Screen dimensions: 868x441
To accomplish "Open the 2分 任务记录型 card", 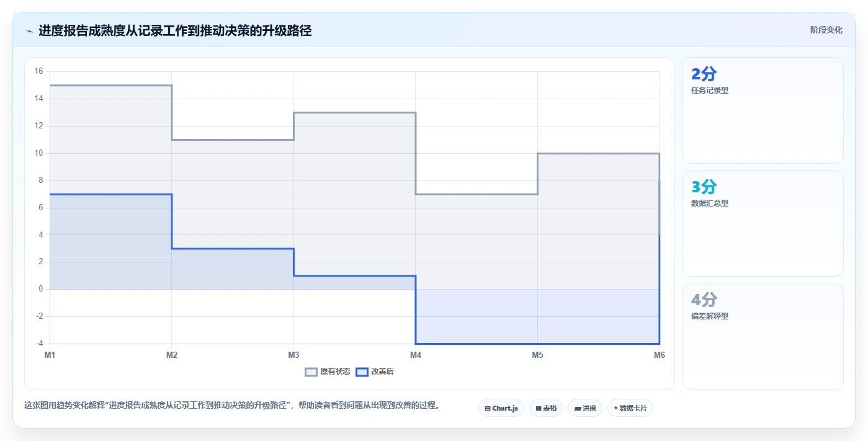I will (x=763, y=110).
